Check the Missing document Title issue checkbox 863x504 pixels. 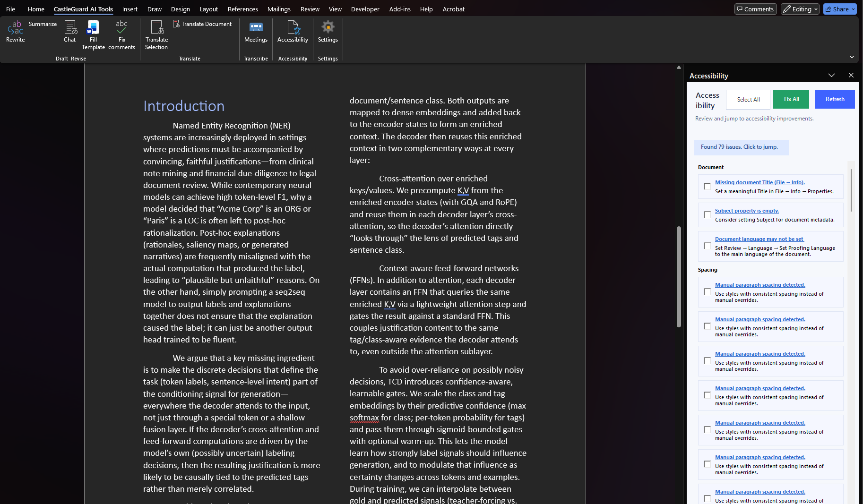pyautogui.click(x=707, y=187)
